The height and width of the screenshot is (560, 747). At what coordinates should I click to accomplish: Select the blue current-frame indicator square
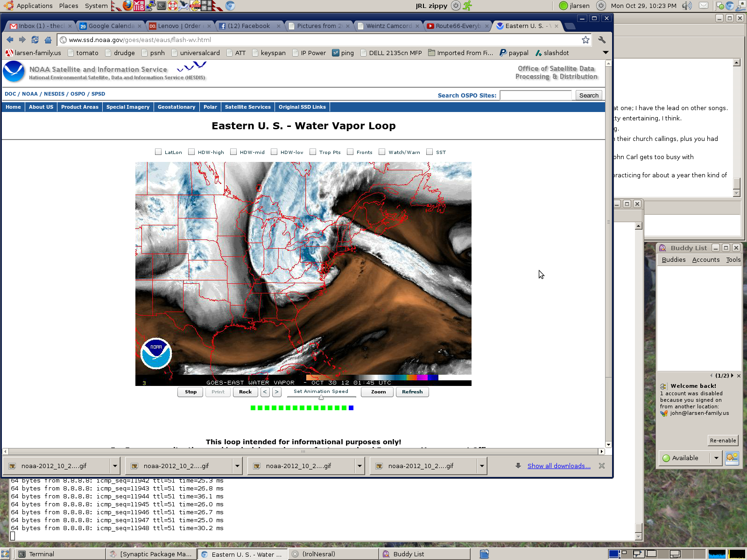click(351, 408)
